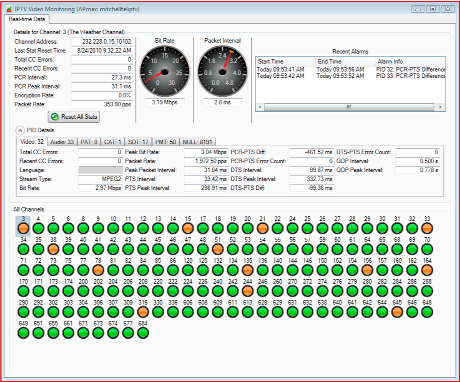
Task: Select the Video: 32 PID tab
Action: coord(32,142)
